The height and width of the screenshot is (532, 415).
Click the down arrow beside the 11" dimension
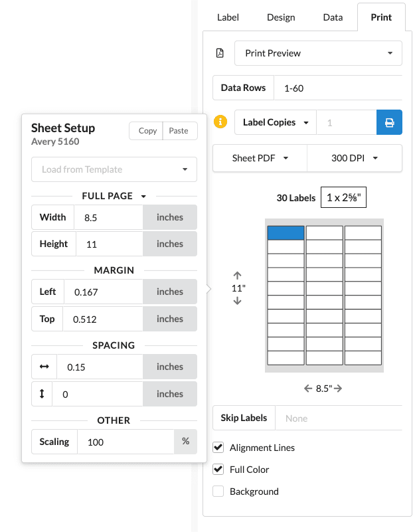pyautogui.click(x=237, y=300)
